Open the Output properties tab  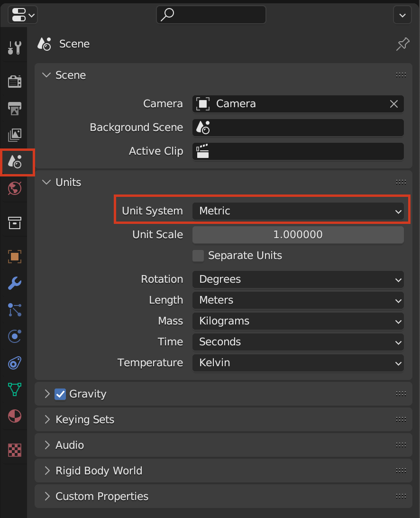(15, 108)
